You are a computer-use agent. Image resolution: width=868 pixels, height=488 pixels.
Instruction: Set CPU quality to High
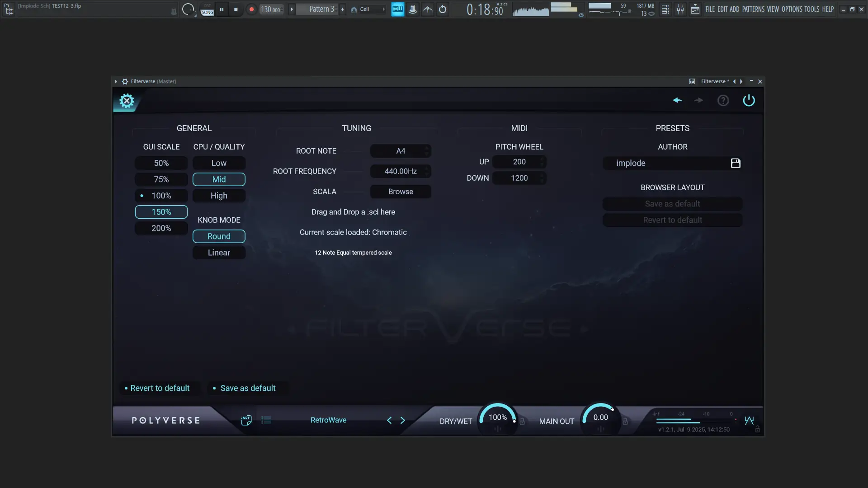click(x=219, y=196)
